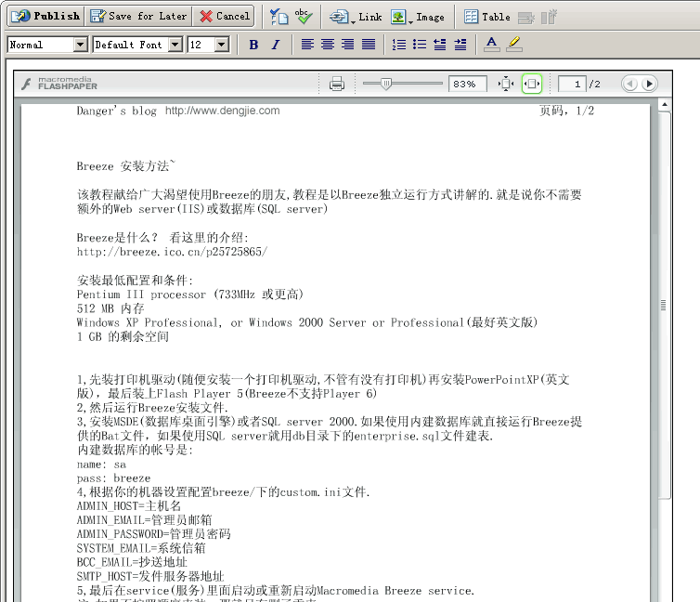Cancel the contribution edit
700x602 pixels.
tap(224, 16)
